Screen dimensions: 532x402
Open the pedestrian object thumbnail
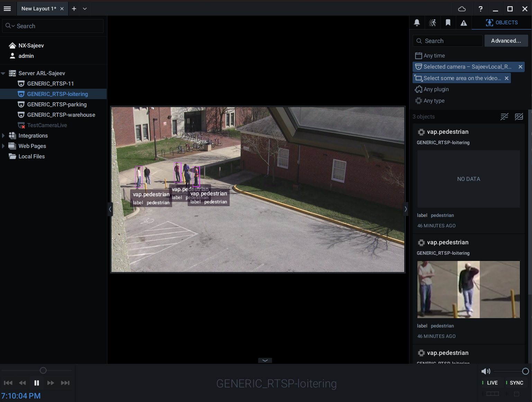(x=469, y=289)
